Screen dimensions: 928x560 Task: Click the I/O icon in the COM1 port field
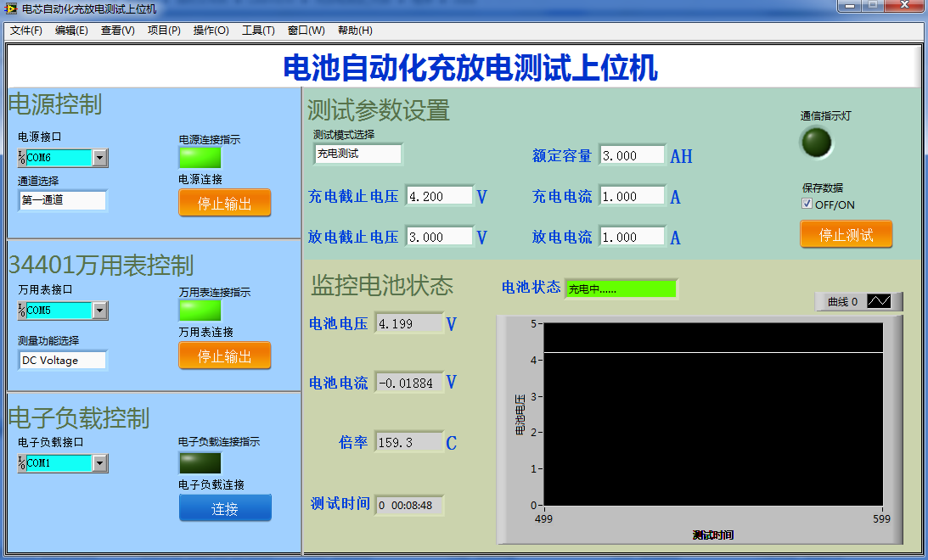click(x=22, y=463)
